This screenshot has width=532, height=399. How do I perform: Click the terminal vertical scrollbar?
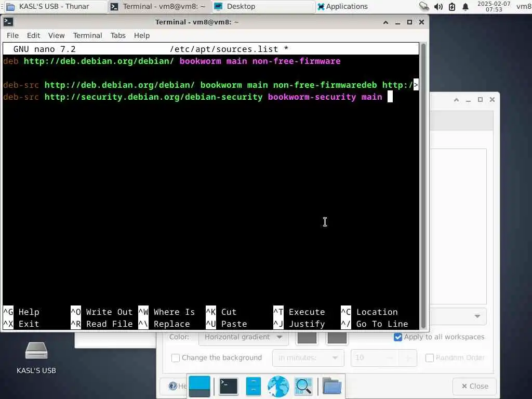pos(423,186)
